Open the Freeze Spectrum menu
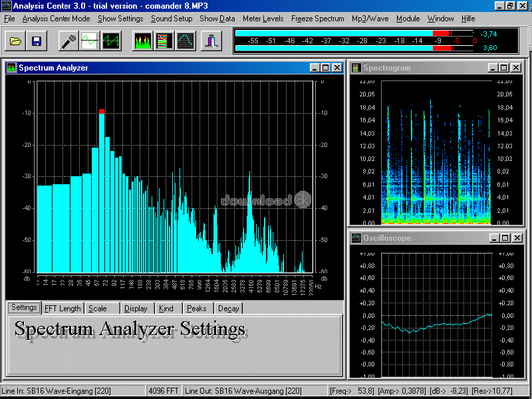Image resolution: width=532 pixels, height=399 pixels. coord(317,19)
